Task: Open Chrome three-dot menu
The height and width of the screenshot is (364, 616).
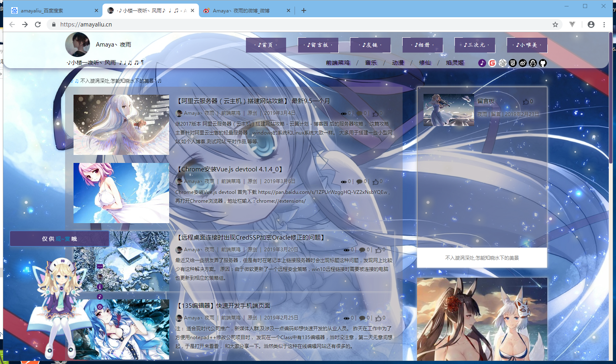Action: coord(604,24)
